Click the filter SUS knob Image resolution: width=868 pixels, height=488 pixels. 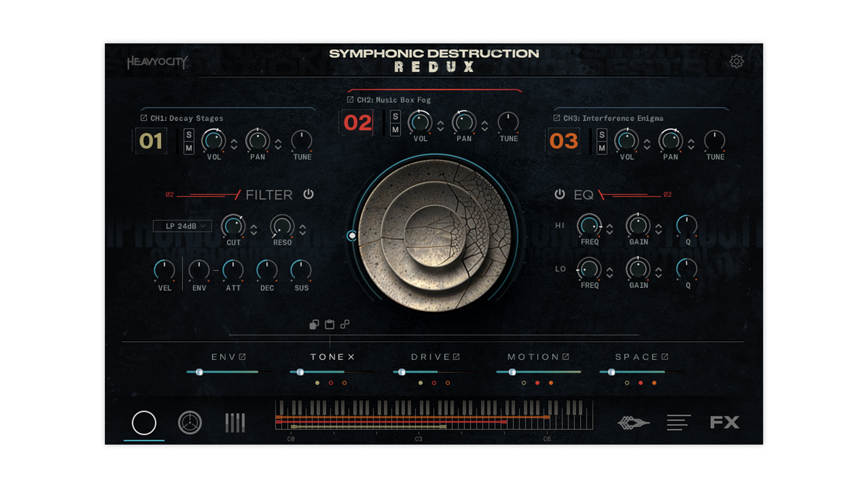point(301,271)
